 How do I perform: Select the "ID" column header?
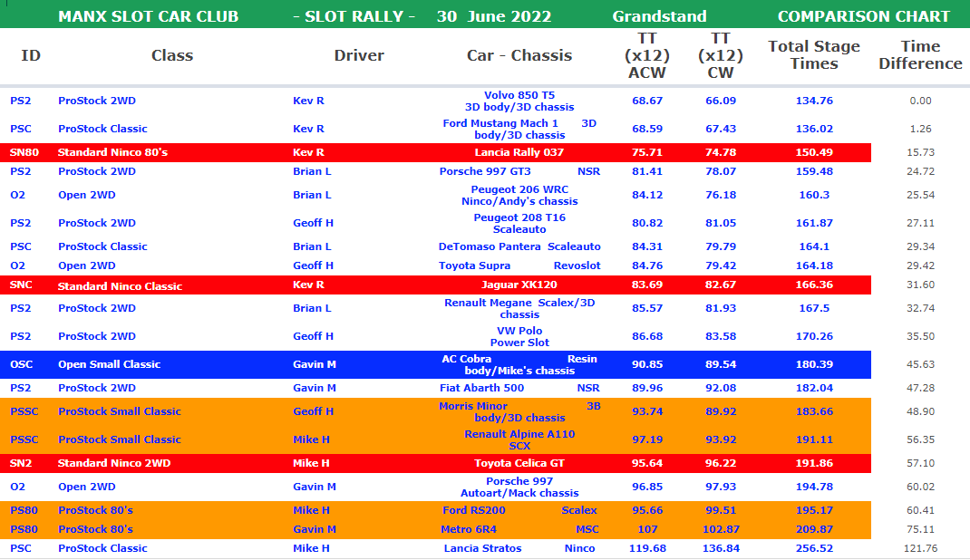31,55
